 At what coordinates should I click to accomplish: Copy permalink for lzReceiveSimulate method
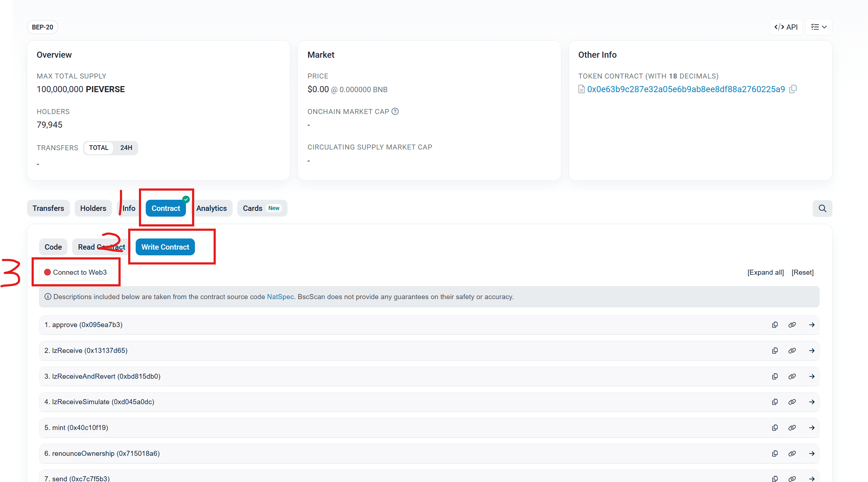click(x=792, y=402)
